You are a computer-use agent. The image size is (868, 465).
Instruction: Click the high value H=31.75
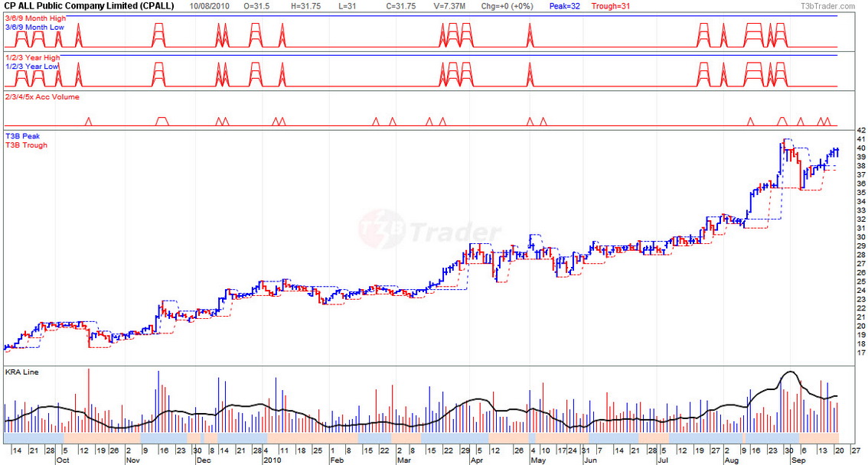pos(306,6)
